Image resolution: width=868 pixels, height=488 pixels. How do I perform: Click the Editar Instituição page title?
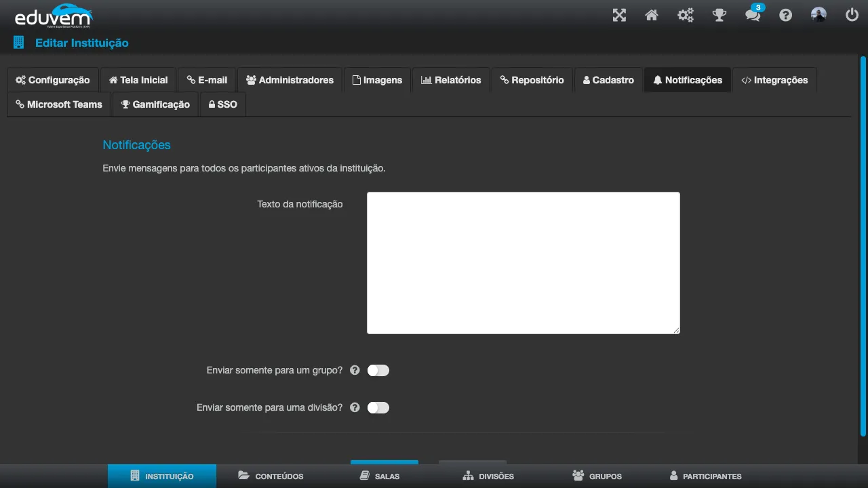(x=81, y=43)
